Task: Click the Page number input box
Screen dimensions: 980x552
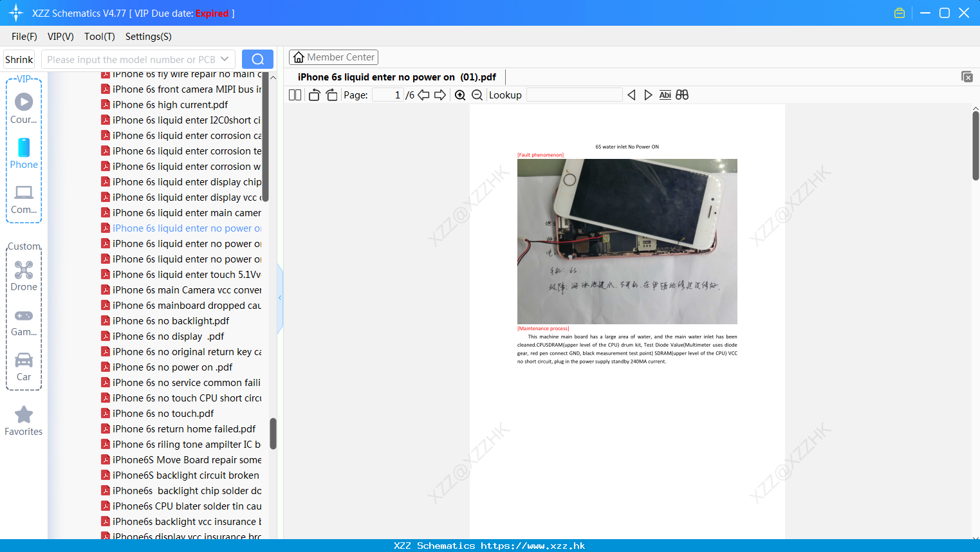Action: click(387, 95)
